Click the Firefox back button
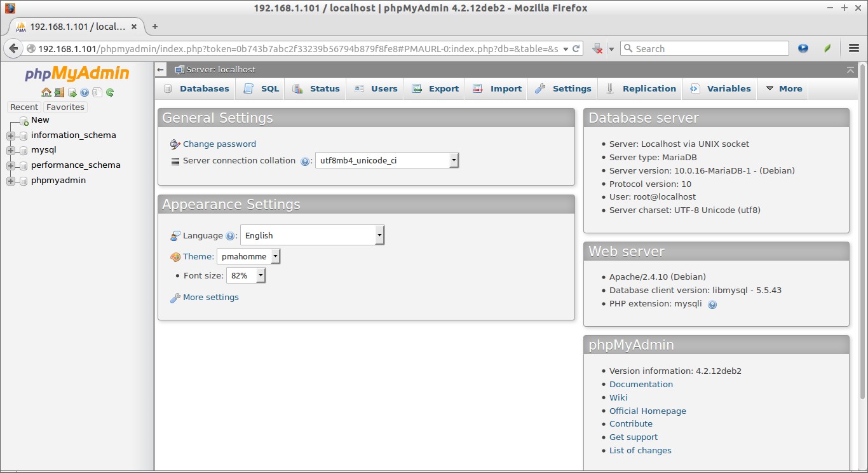The height and width of the screenshot is (473, 868). tap(13, 48)
